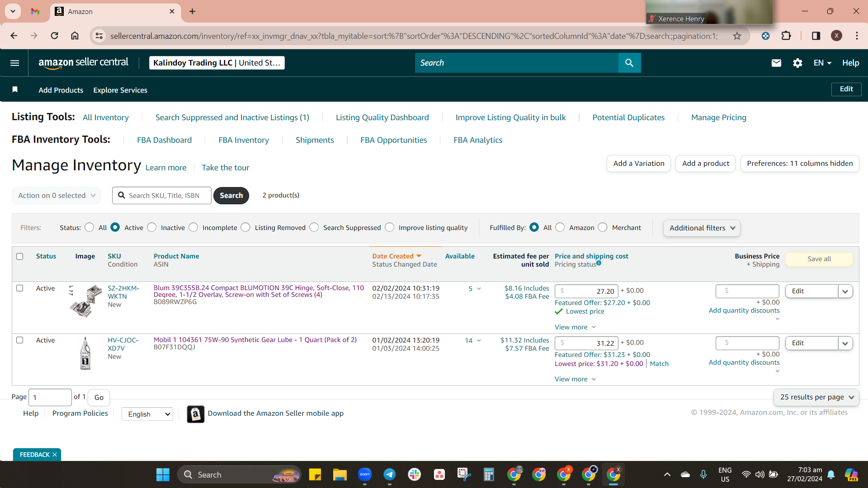Viewport: 868px width, 488px height.
Task: Close the Amazon browser tab
Action: (x=172, y=11)
